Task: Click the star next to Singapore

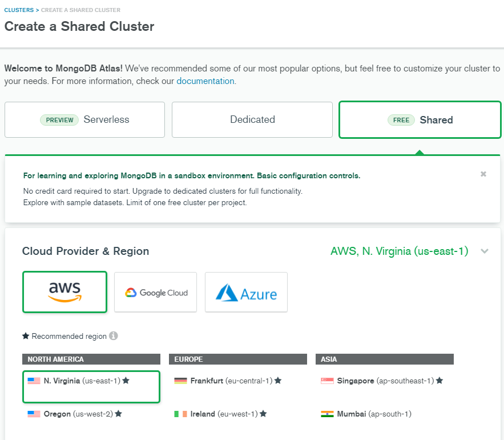Action: (x=440, y=381)
